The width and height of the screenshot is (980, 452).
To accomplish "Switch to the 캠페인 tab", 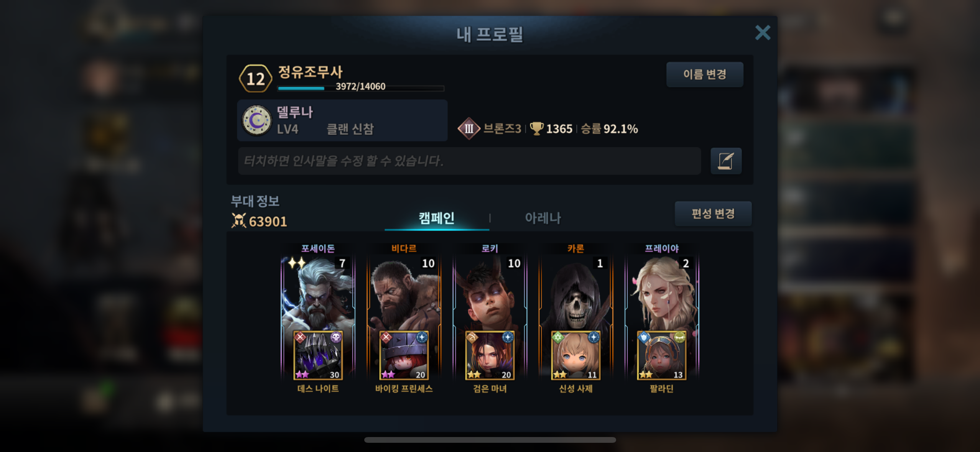I will tap(437, 218).
